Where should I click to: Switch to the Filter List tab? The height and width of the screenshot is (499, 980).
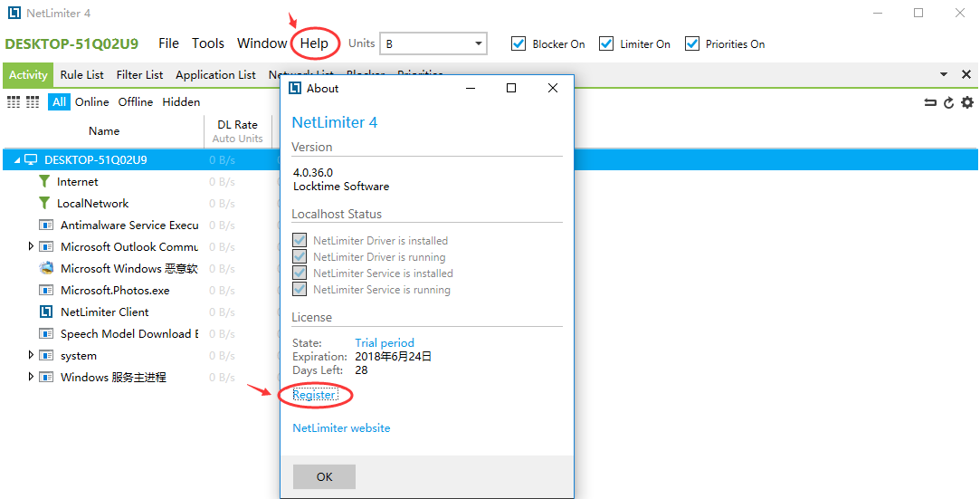pos(139,75)
